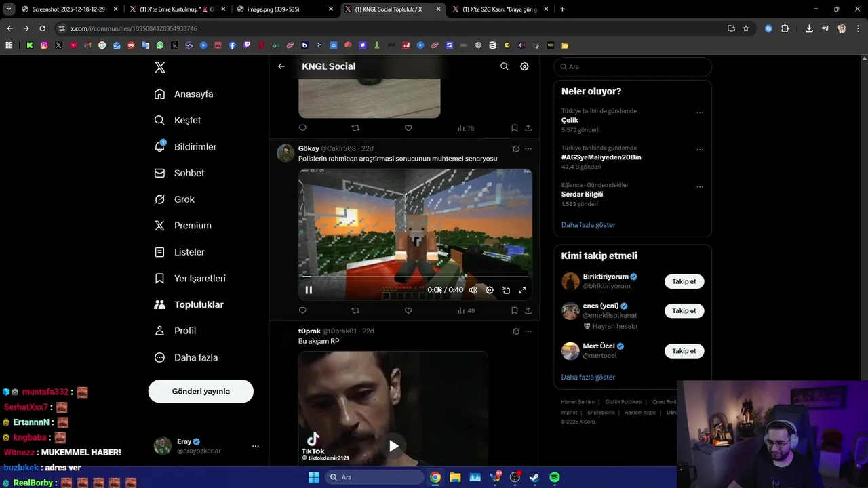Open Grok explain icon on Gökay's post
Viewport: 868px width, 488px height.
tap(516, 148)
